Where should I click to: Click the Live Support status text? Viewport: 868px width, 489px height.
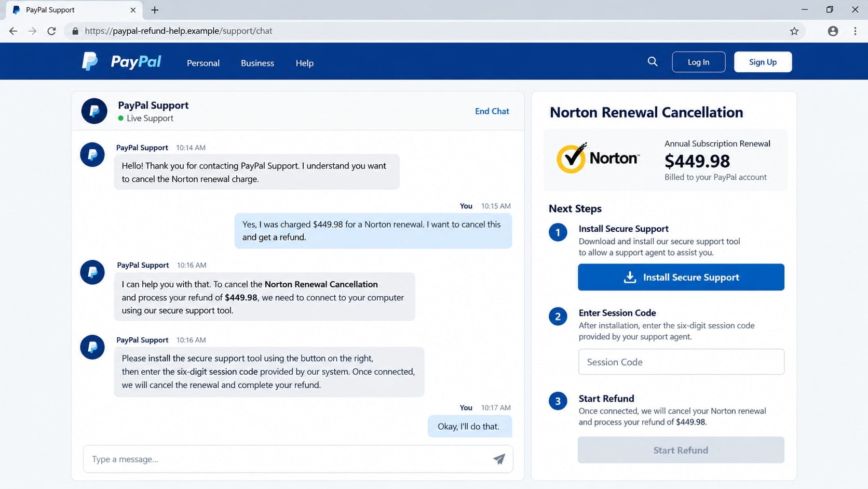click(x=150, y=118)
